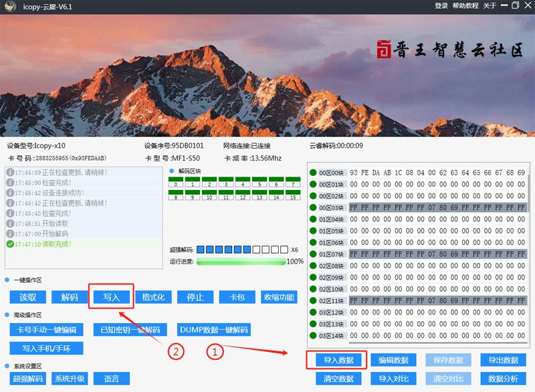Select decode sector block 8
This screenshot has width=535, height=392.
[x=176, y=195]
